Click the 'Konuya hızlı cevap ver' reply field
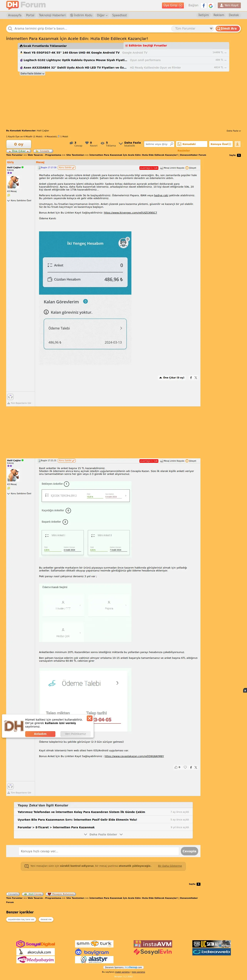247x980 pixels. pos(99,851)
